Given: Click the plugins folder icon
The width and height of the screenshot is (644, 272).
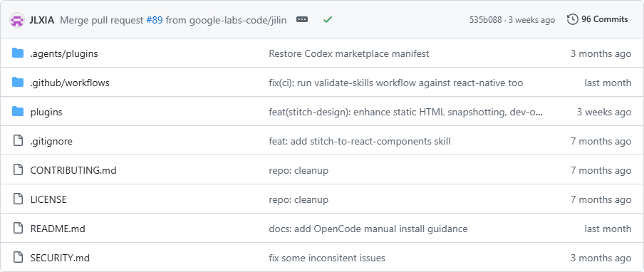Looking at the screenshot, I should (18, 112).
